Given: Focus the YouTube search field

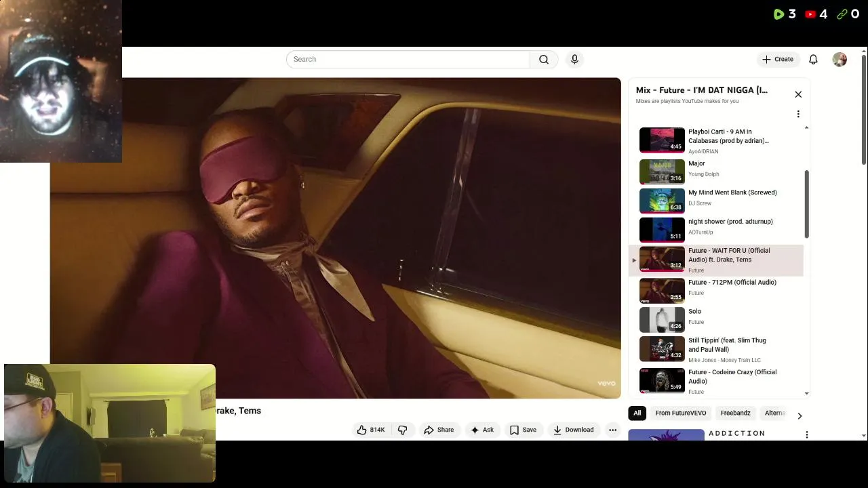Looking at the screenshot, I should pos(408,60).
